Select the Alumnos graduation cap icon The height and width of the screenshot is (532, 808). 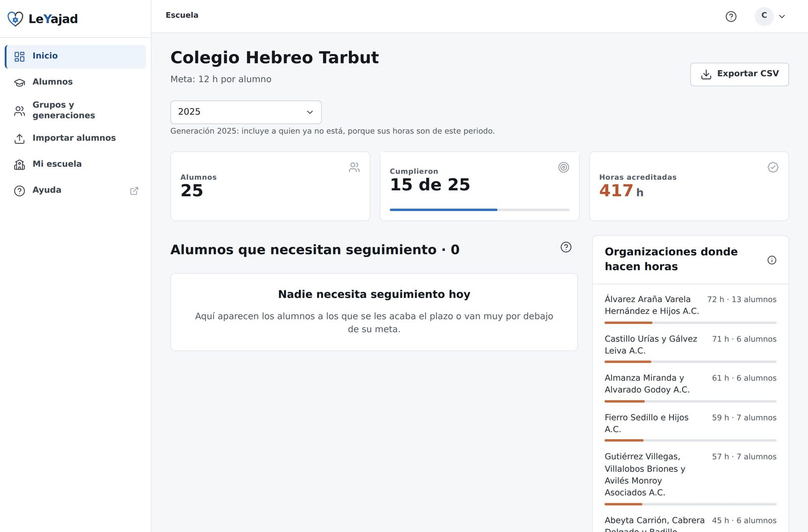[x=19, y=82]
